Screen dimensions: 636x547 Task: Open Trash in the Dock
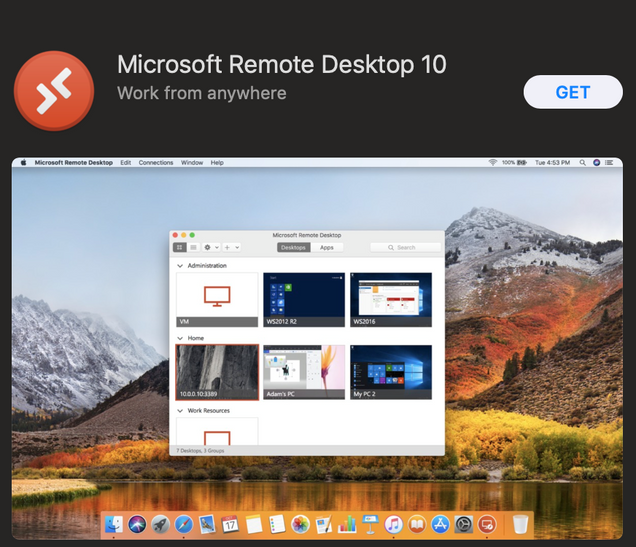tap(520, 525)
